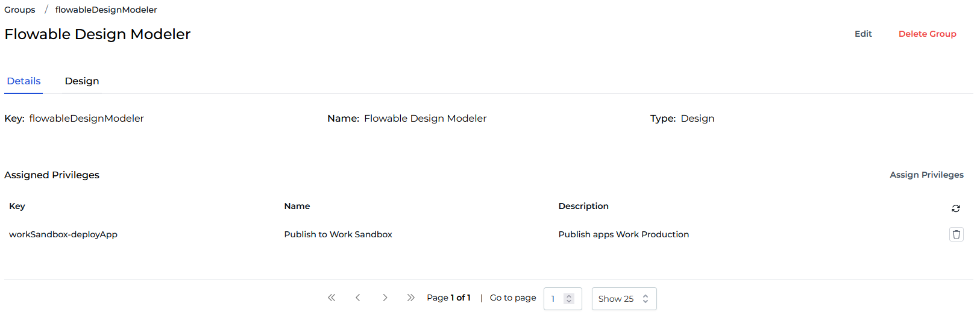Click the Edit button

[863, 34]
